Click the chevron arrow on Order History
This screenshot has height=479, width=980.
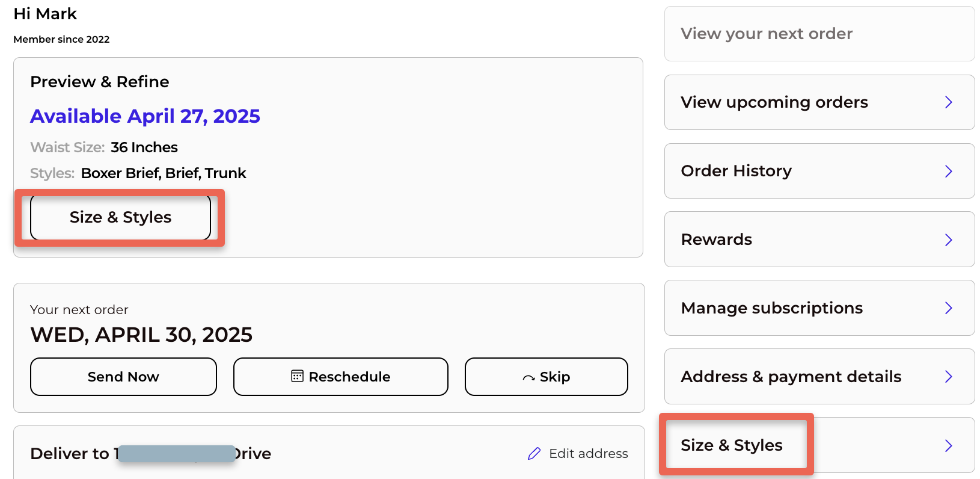(x=948, y=171)
